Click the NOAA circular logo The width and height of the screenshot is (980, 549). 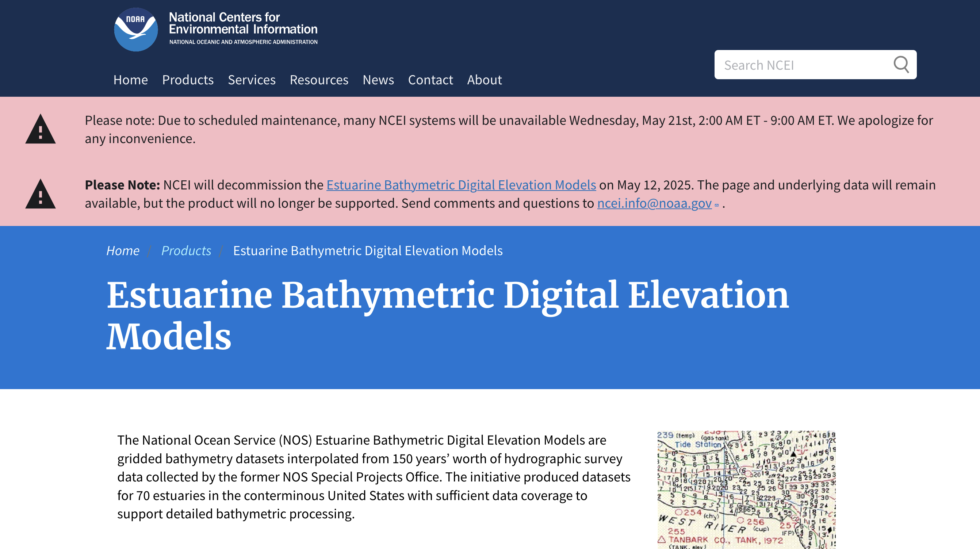(136, 30)
